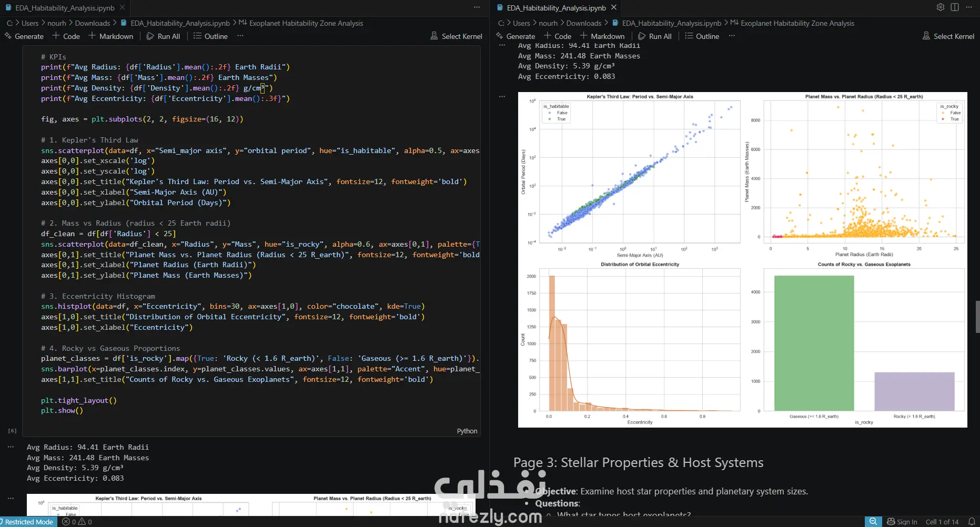Open the Downloads breadcrumb in right pane
The width and height of the screenshot is (980, 527).
click(584, 23)
